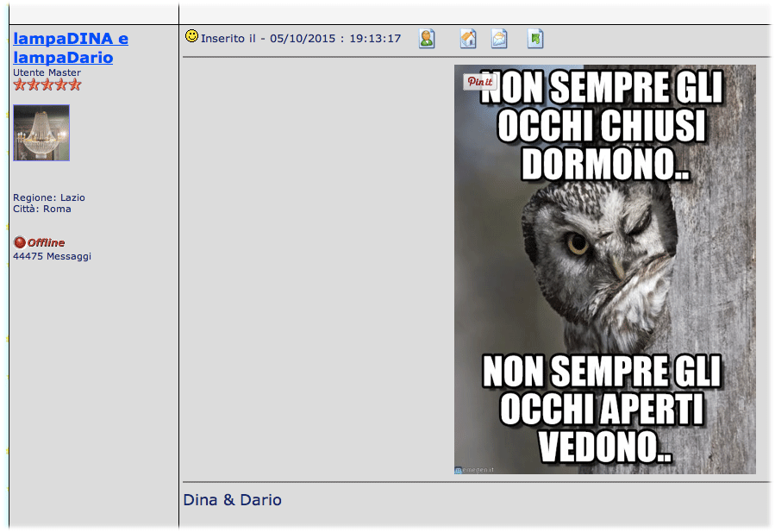Click the owl meme image
The width and height of the screenshot is (775, 532).
[x=604, y=269]
